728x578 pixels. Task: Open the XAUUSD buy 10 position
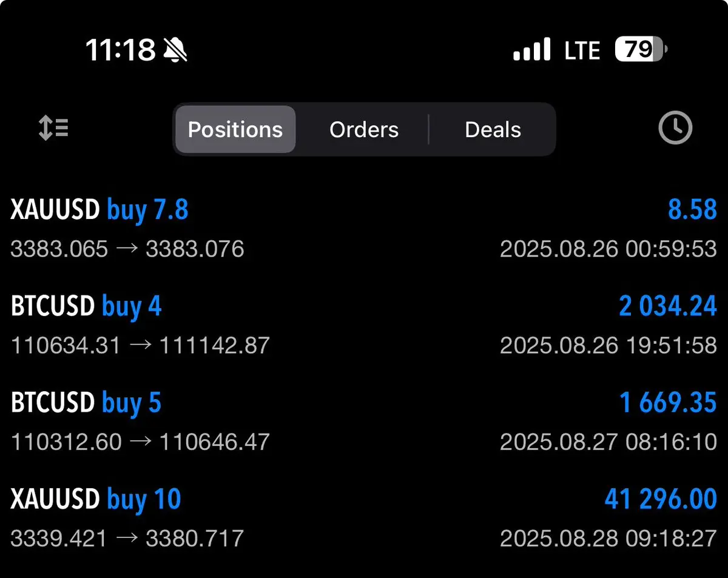coord(364,518)
